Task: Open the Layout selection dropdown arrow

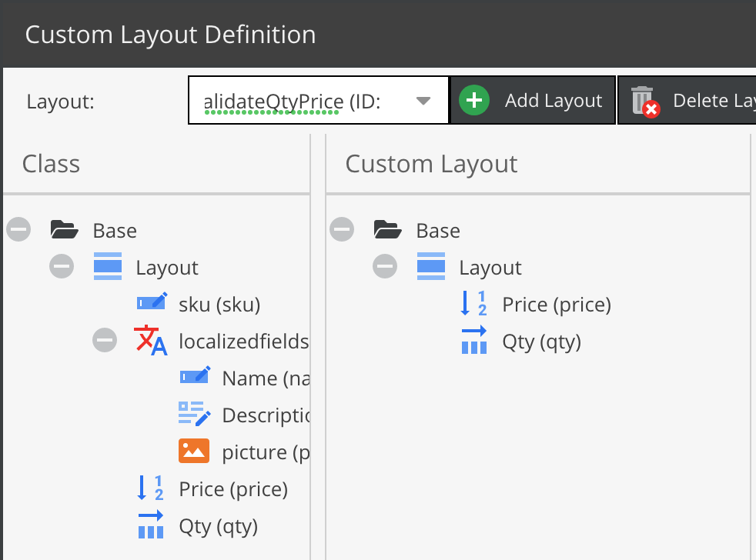Action: point(423,101)
